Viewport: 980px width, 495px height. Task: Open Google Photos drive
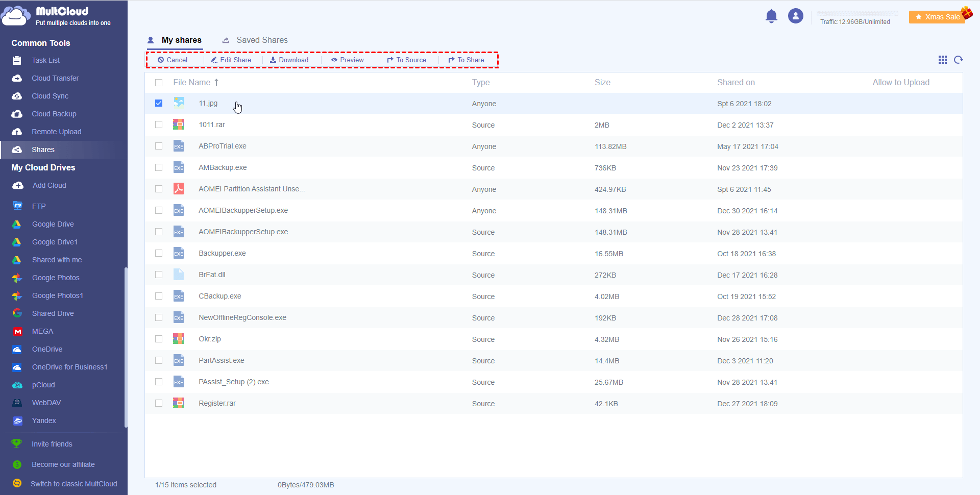click(56, 278)
